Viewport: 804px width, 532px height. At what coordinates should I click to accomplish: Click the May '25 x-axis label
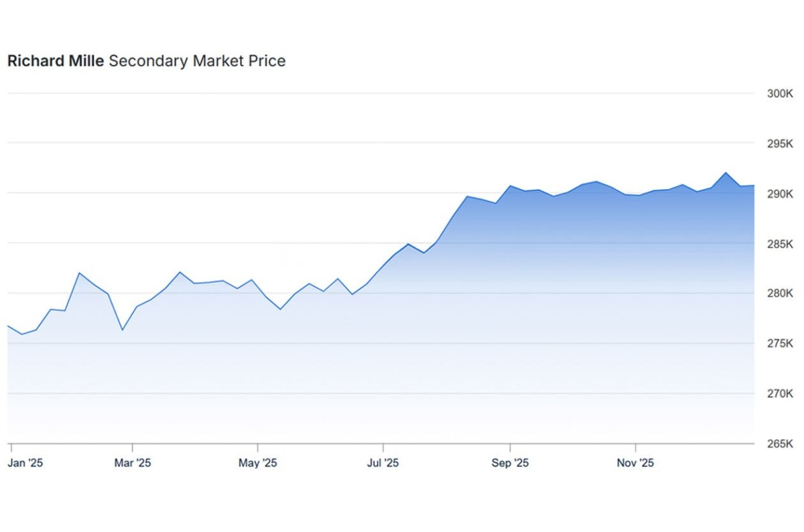[258, 463]
